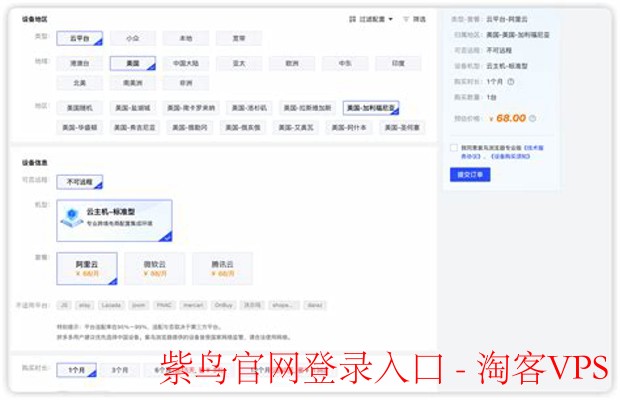The height and width of the screenshot is (400, 620).
Task: Choose the 南美洲 region option
Action: pyautogui.click(x=132, y=83)
